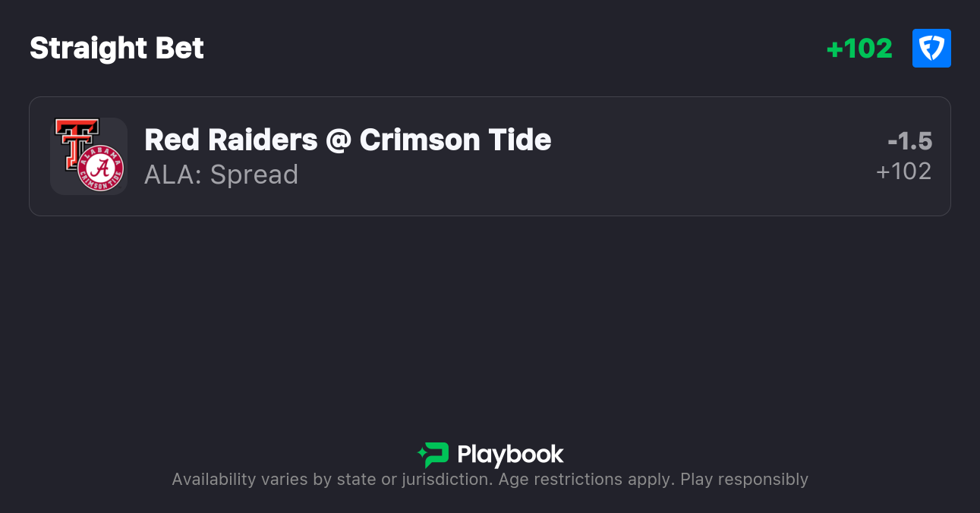
Task: Click the Crimson Tide team name
Action: (x=455, y=140)
